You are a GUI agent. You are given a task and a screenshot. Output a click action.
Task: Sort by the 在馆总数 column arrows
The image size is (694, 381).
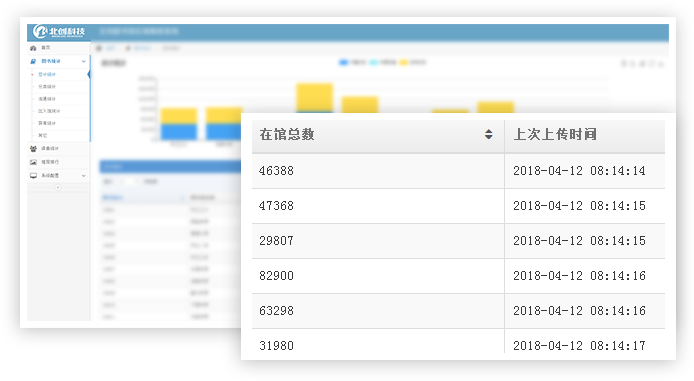coord(489,134)
